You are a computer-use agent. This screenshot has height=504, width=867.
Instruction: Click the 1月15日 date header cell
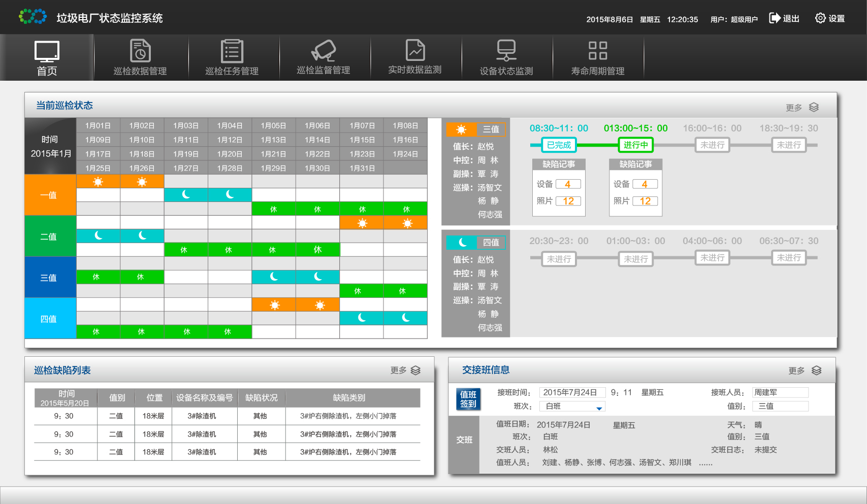(x=362, y=140)
